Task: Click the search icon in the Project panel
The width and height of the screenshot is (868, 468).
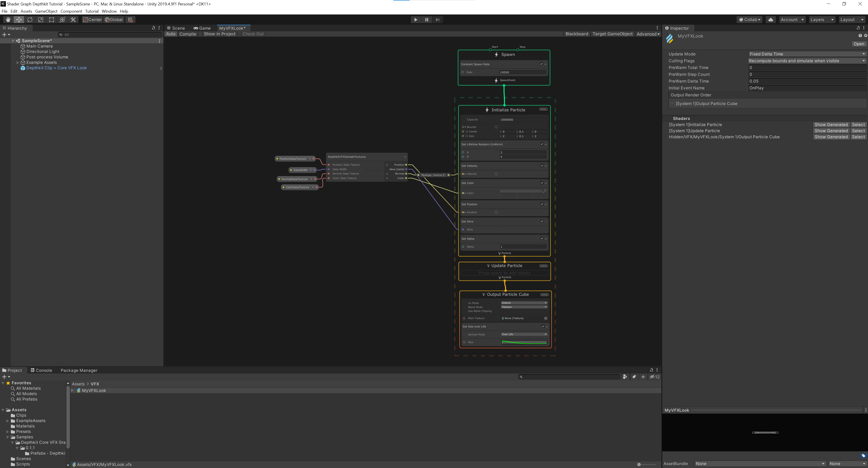Action: coord(522,377)
